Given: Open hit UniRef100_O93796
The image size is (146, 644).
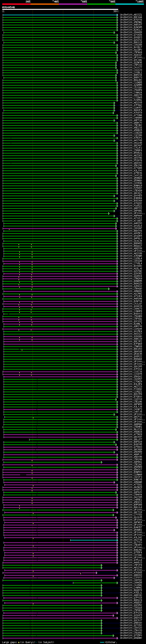Looking at the screenshot, I should [131, 158].
